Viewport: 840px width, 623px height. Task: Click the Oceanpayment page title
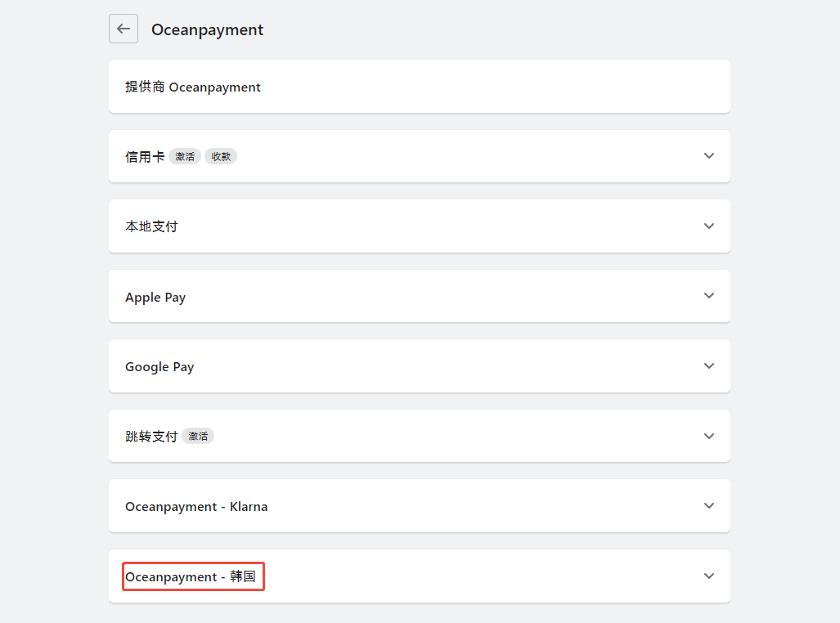[207, 30]
